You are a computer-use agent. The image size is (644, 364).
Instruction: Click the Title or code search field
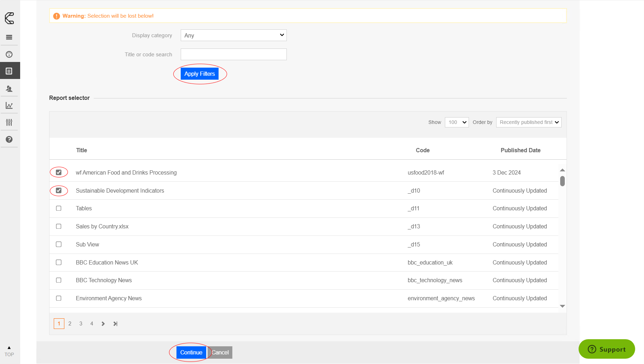233,55
